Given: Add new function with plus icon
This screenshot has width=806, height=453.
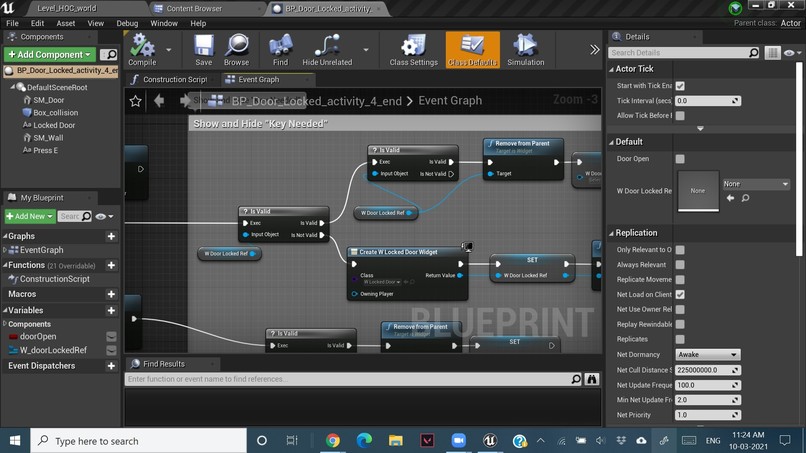Looking at the screenshot, I should [111, 265].
